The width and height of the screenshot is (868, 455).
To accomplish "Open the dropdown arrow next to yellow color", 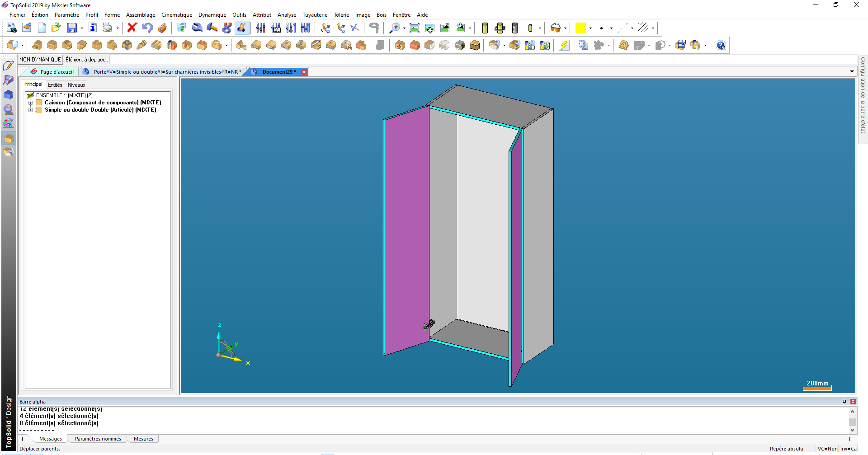I will (x=590, y=28).
